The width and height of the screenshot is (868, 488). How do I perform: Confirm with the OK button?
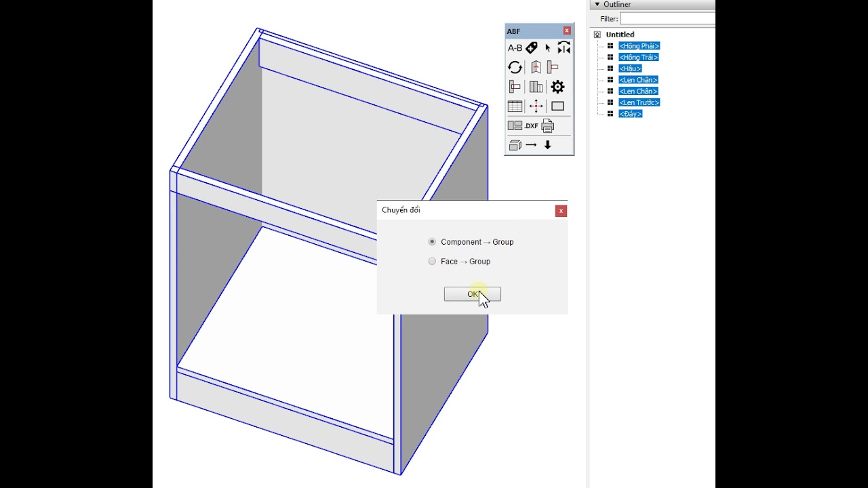pos(473,294)
